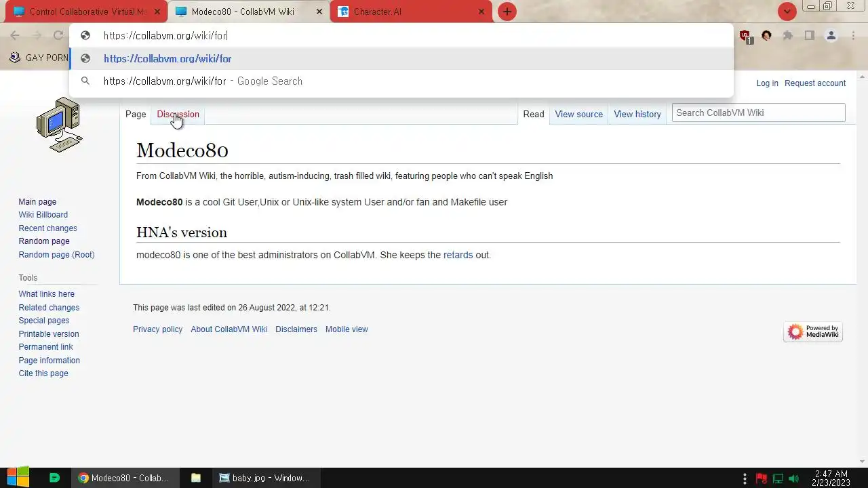Select the Google Search suggestion row

(x=401, y=81)
